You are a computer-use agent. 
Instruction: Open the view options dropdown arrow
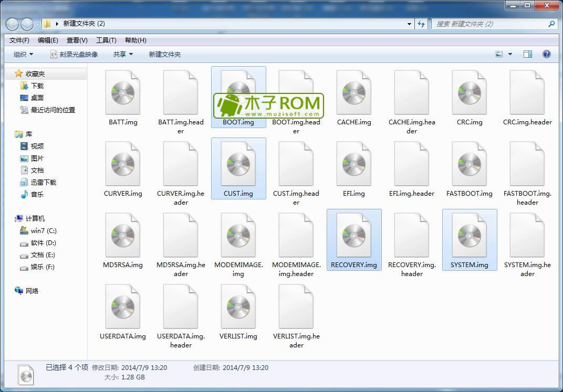coord(510,54)
